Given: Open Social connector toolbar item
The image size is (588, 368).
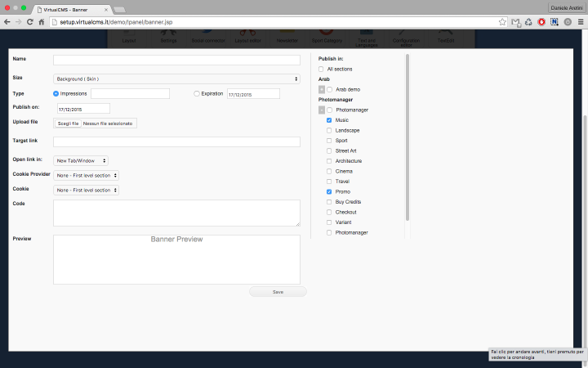Looking at the screenshot, I should 208,39.
